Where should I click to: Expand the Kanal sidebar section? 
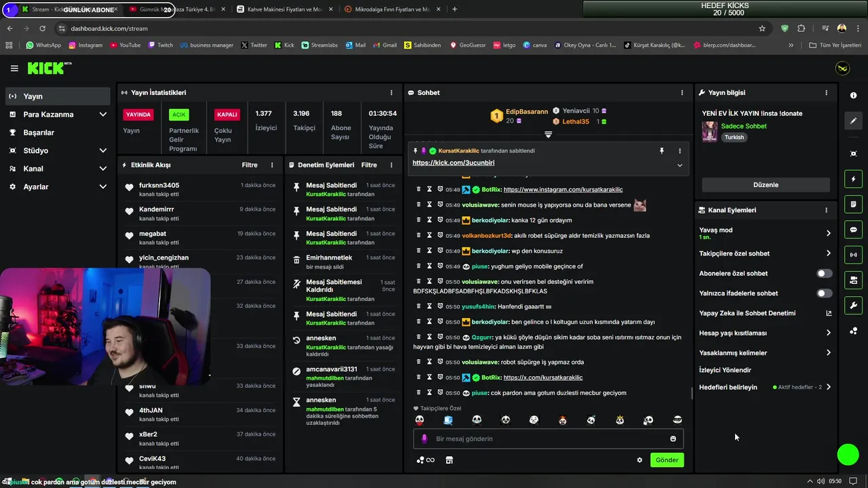(103, 169)
